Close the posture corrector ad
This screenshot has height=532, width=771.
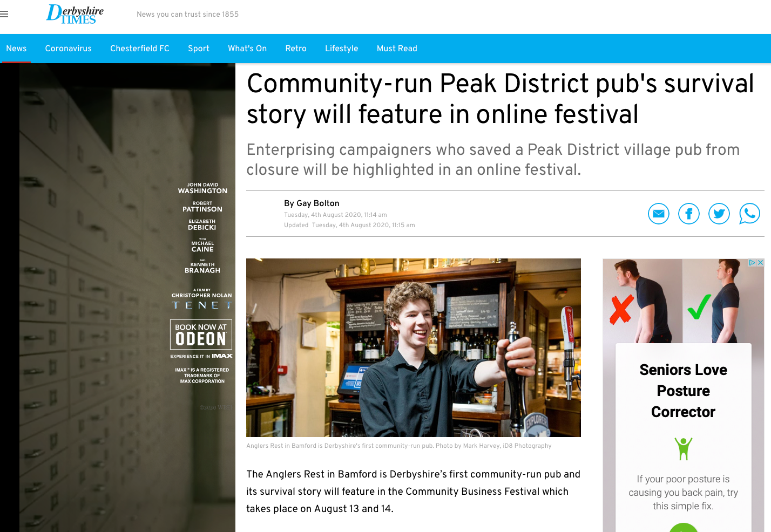tap(760, 263)
